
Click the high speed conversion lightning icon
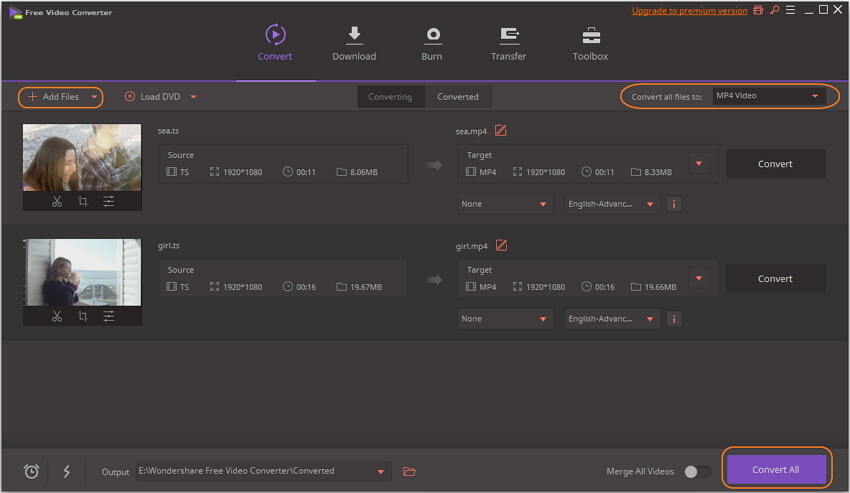click(67, 471)
